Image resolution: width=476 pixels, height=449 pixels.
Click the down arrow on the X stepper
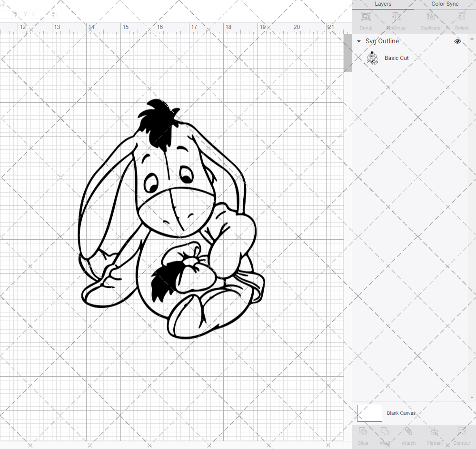click(16, 16)
